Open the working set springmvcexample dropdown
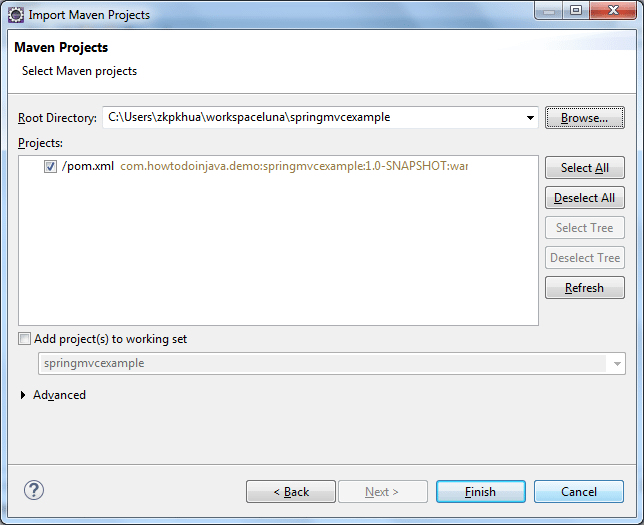 coord(616,364)
